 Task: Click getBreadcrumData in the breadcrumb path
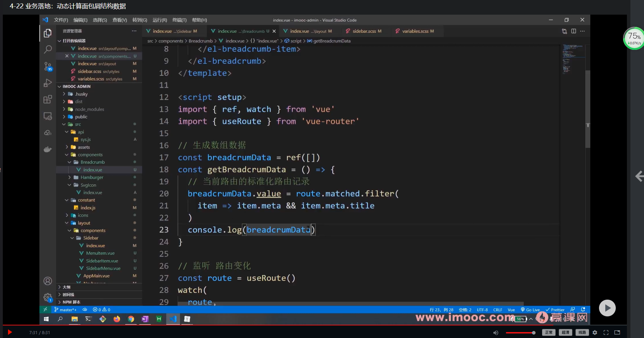[x=332, y=41]
